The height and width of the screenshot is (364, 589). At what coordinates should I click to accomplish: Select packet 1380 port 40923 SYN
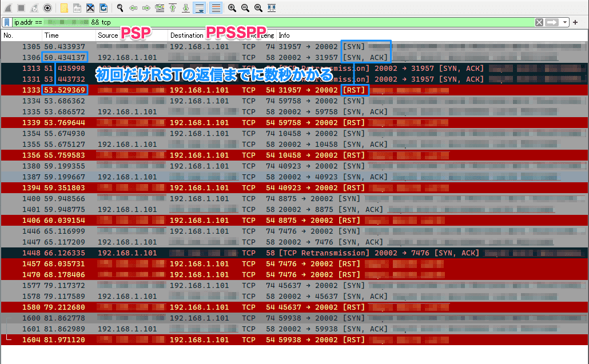294,166
